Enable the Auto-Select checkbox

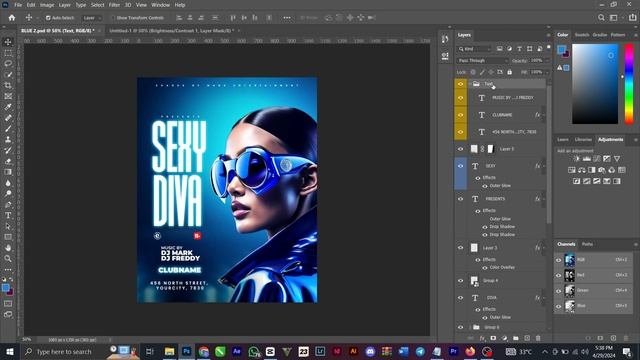pos(48,18)
